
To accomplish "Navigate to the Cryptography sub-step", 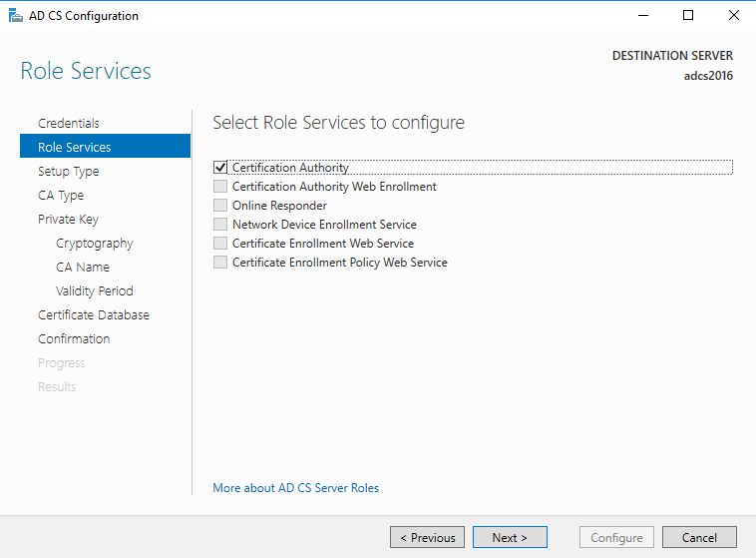I will pyautogui.click(x=95, y=244).
